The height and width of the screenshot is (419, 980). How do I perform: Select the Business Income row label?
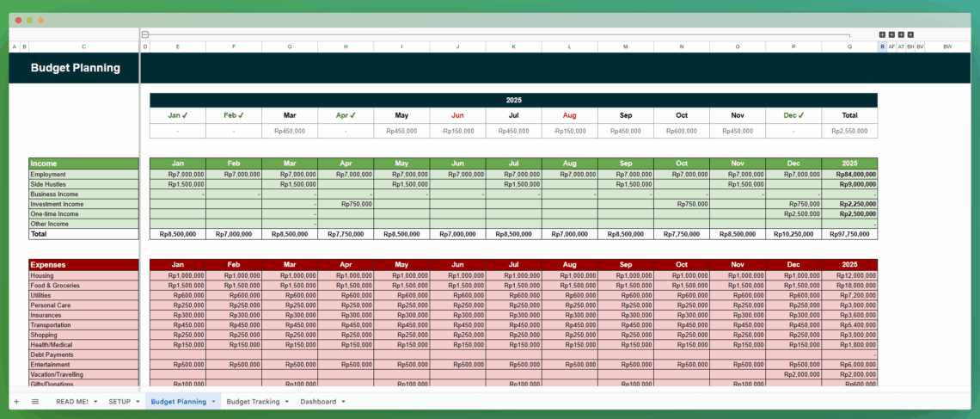point(83,194)
